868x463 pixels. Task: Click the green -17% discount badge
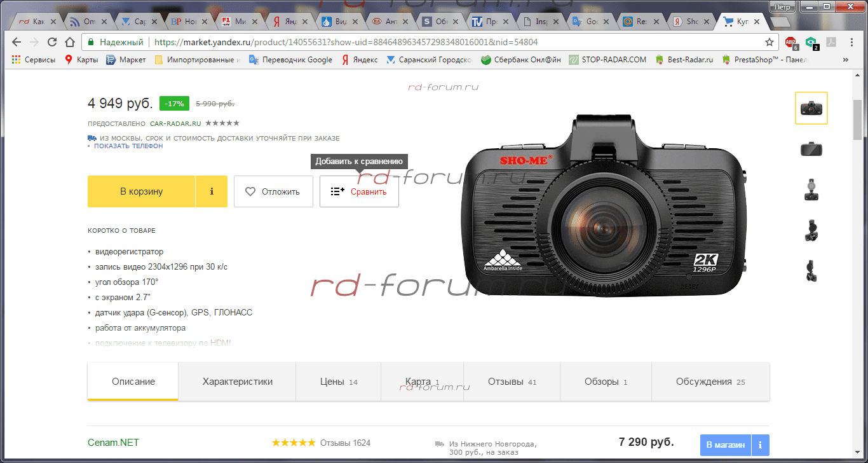click(x=174, y=103)
